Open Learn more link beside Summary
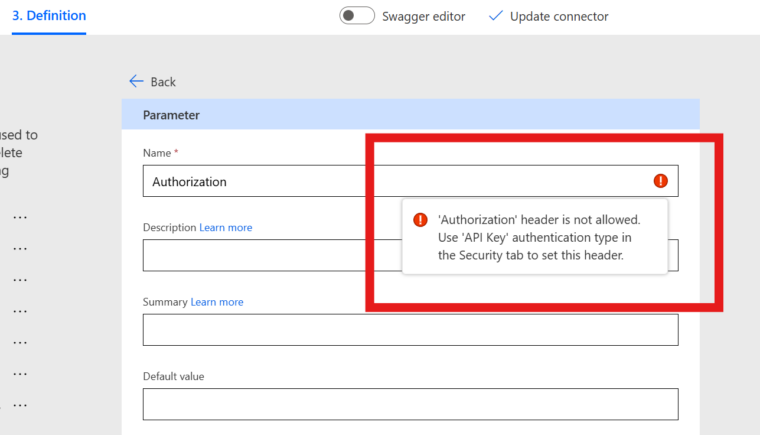This screenshot has width=760, height=435. point(217,302)
